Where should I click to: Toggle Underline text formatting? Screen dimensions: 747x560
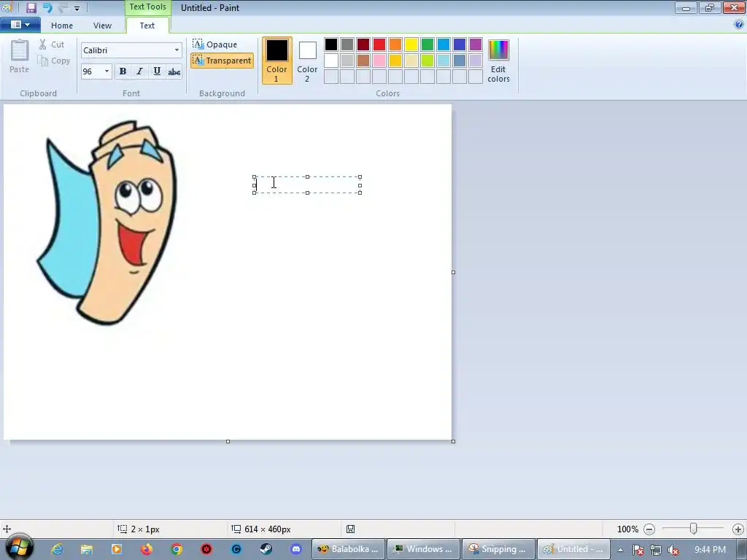click(x=157, y=71)
